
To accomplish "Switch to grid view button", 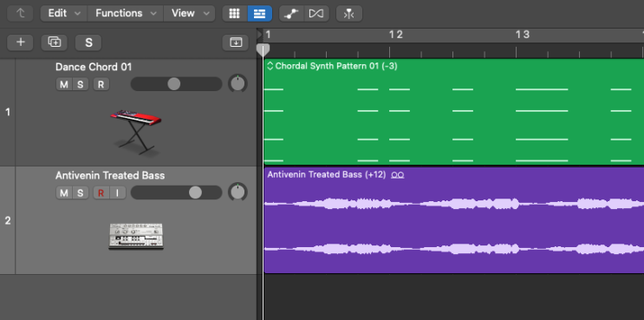I will click(235, 14).
